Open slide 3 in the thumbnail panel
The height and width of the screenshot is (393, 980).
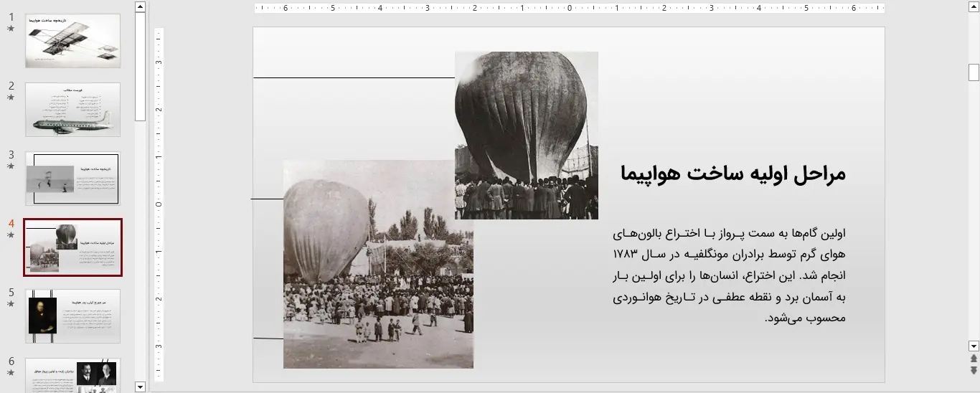pyautogui.click(x=72, y=179)
